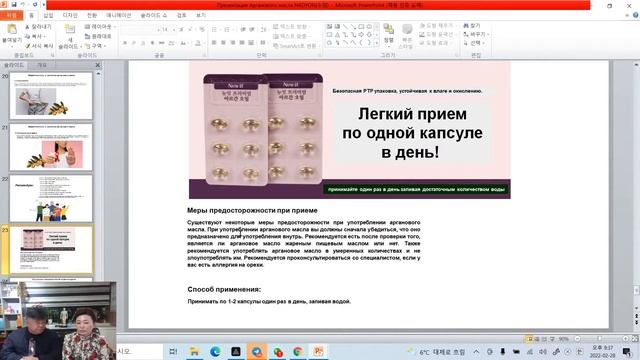Image resolution: width=640 pixels, height=360 pixels.
Task: Open PowerPoint Help question mark icon
Action: [x=636, y=15]
